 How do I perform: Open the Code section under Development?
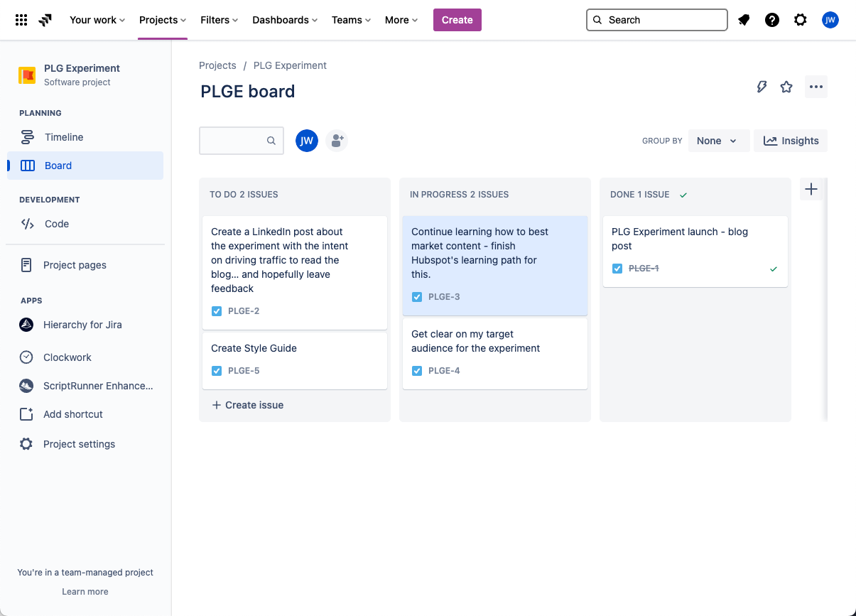57,223
